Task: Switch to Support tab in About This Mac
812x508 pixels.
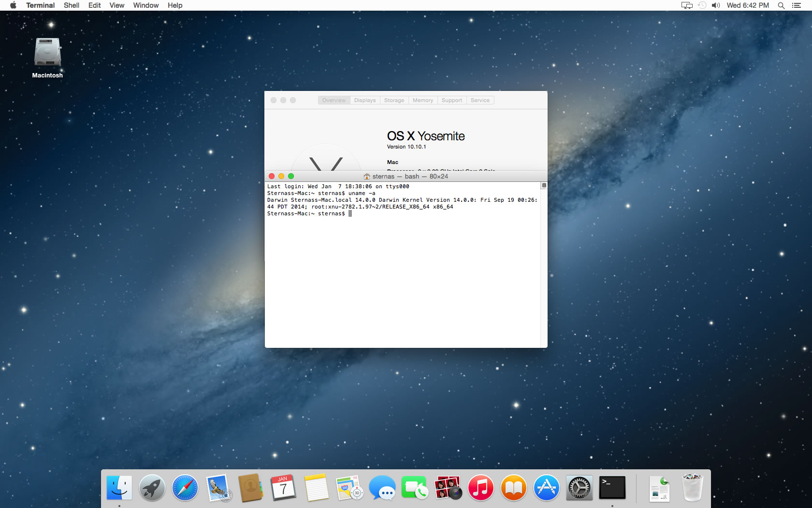Action: tap(452, 100)
